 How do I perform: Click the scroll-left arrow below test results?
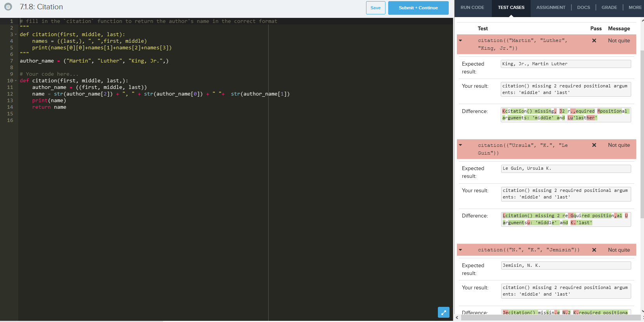(457, 318)
